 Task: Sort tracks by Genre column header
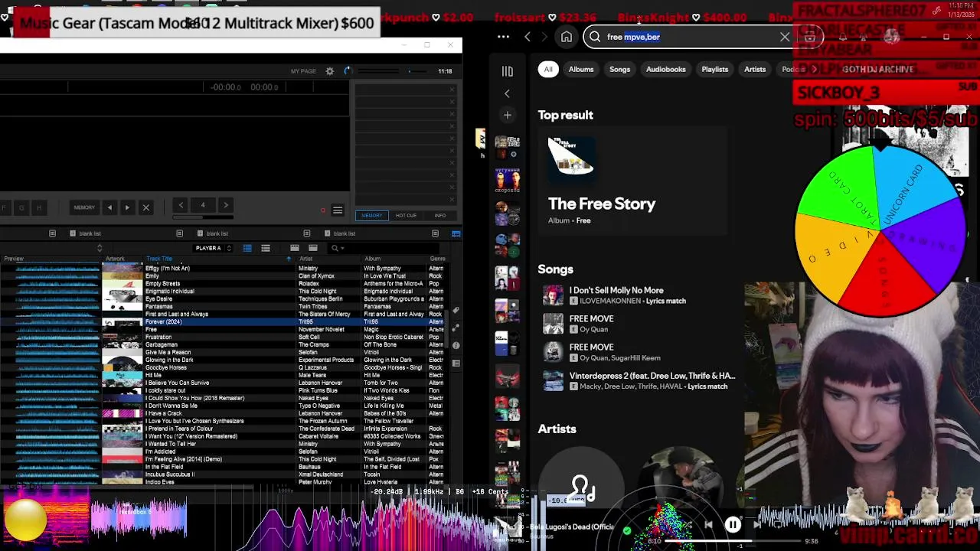click(437, 259)
